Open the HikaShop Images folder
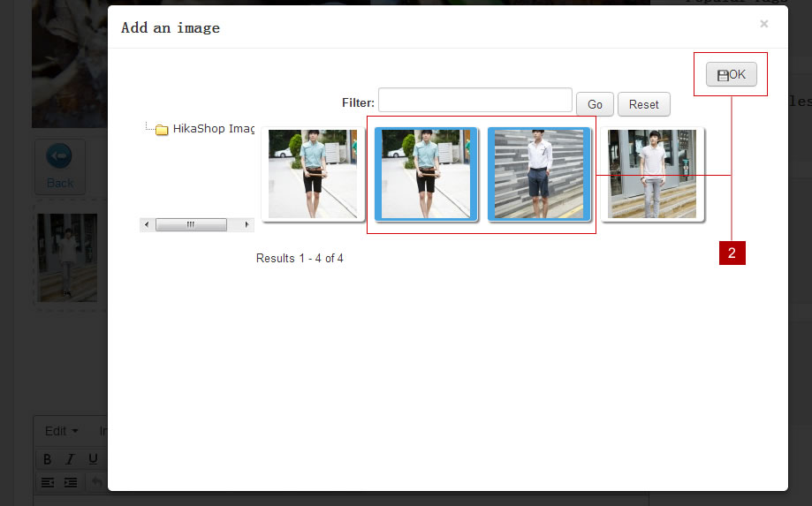812x506 pixels. 213,128
